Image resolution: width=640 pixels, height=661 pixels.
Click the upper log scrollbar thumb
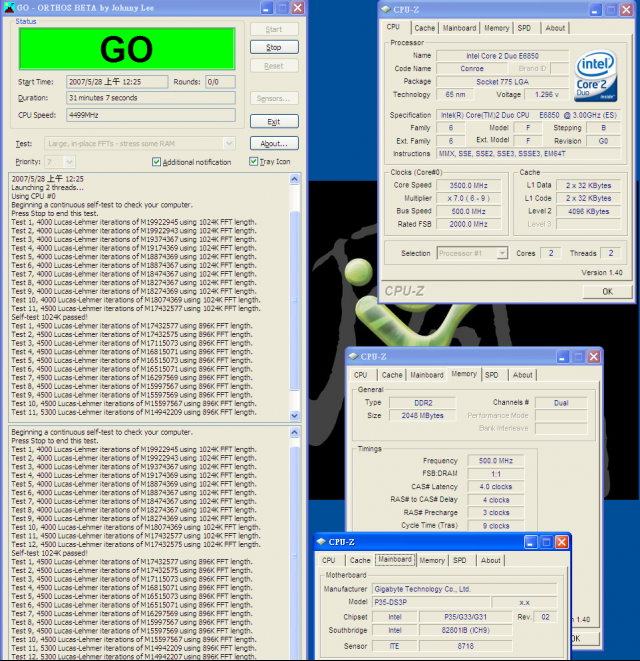(x=294, y=300)
